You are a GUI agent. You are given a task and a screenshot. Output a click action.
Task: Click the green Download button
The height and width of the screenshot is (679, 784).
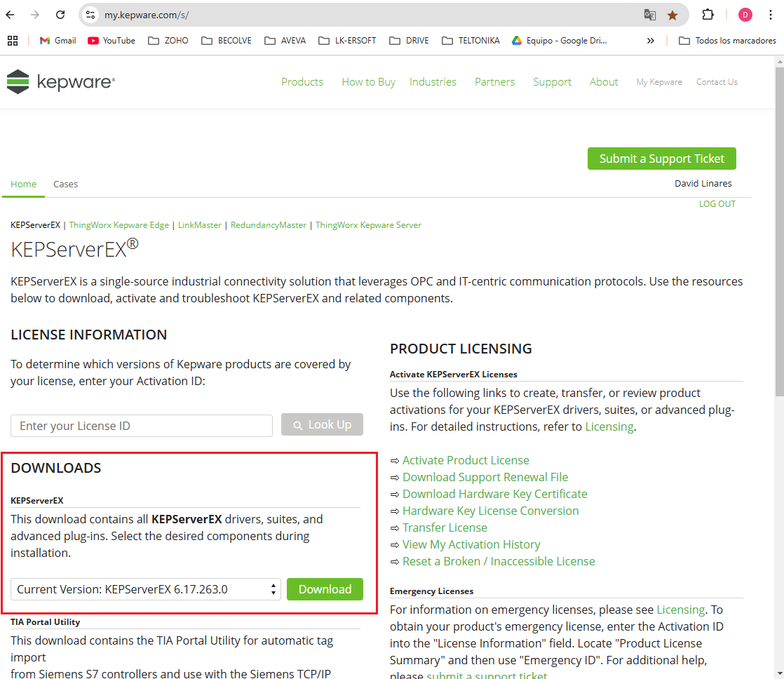(325, 589)
